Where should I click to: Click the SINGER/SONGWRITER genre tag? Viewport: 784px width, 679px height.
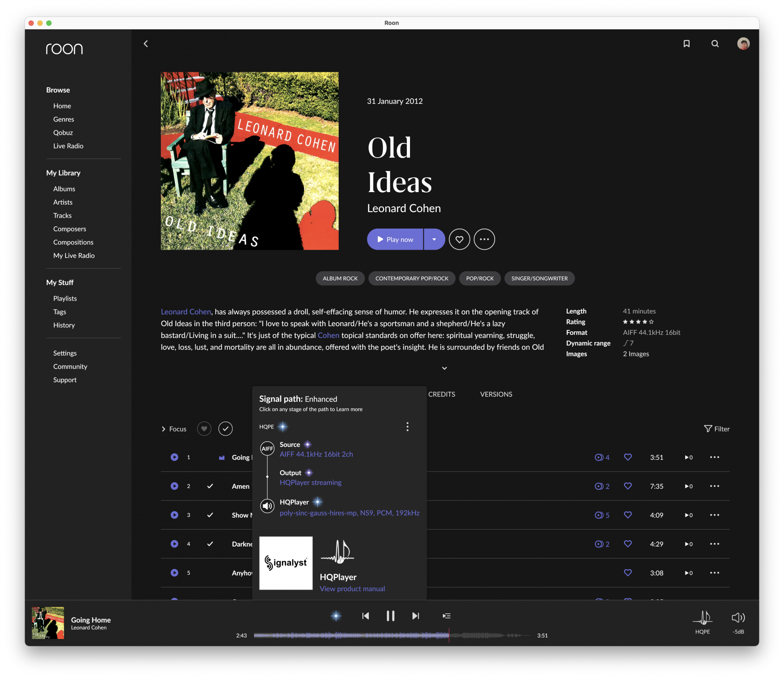point(539,278)
